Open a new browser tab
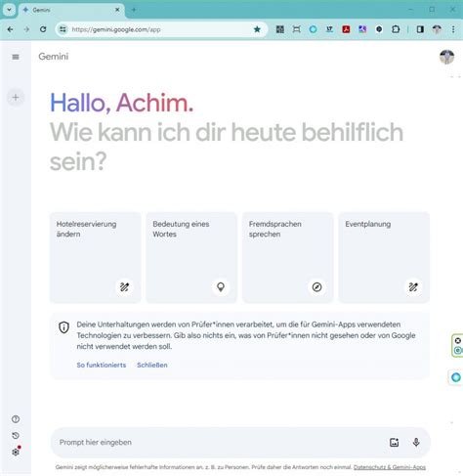Viewport: 463px width, 476px height. click(134, 10)
